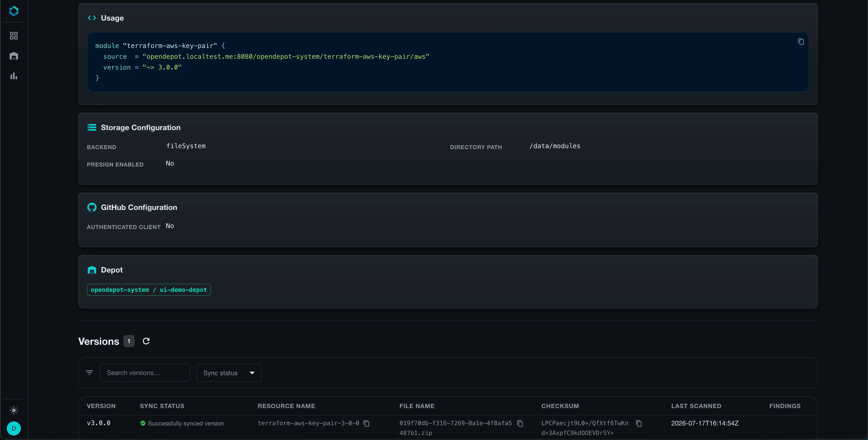Click the Successfully synced version status text
Image resolution: width=868 pixels, height=440 pixels.
(x=186, y=423)
